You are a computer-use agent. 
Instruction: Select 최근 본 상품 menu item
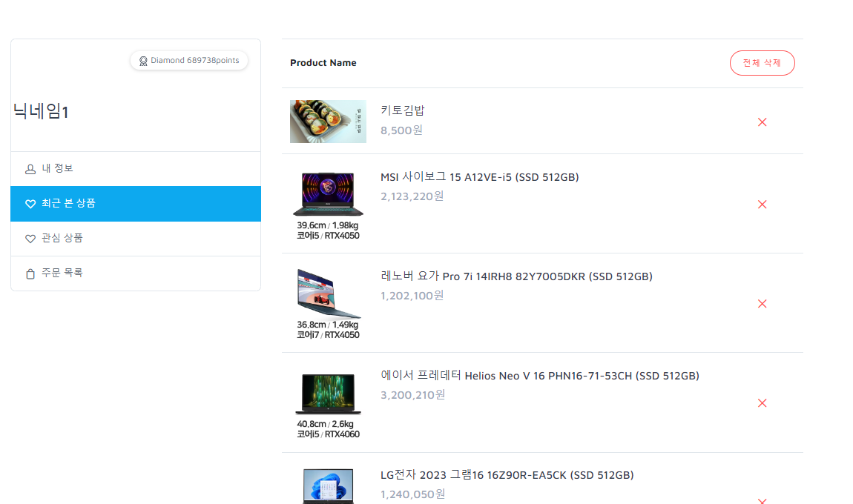coord(136,204)
